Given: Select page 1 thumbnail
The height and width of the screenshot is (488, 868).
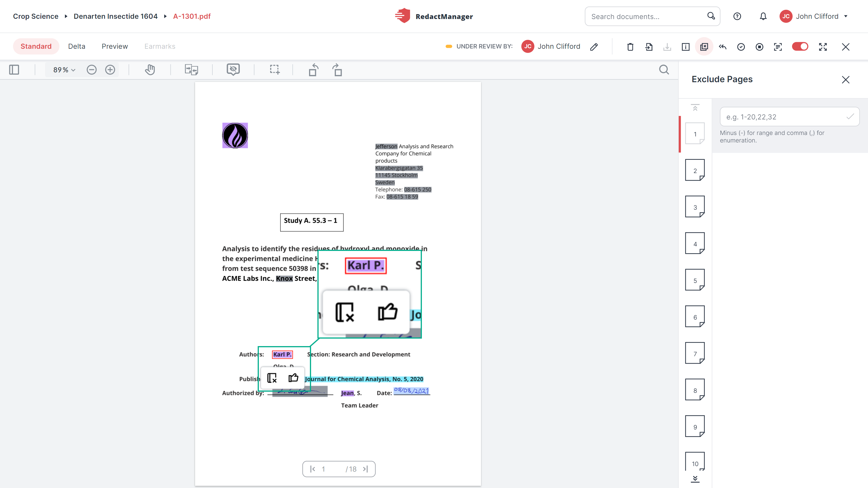Looking at the screenshot, I should 695,134.
